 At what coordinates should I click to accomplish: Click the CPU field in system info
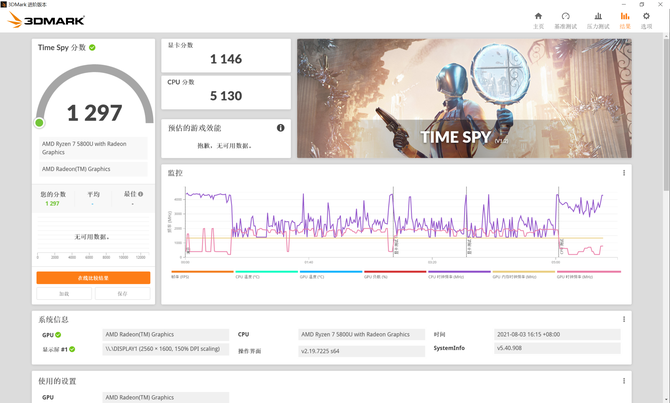pos(361,335)
